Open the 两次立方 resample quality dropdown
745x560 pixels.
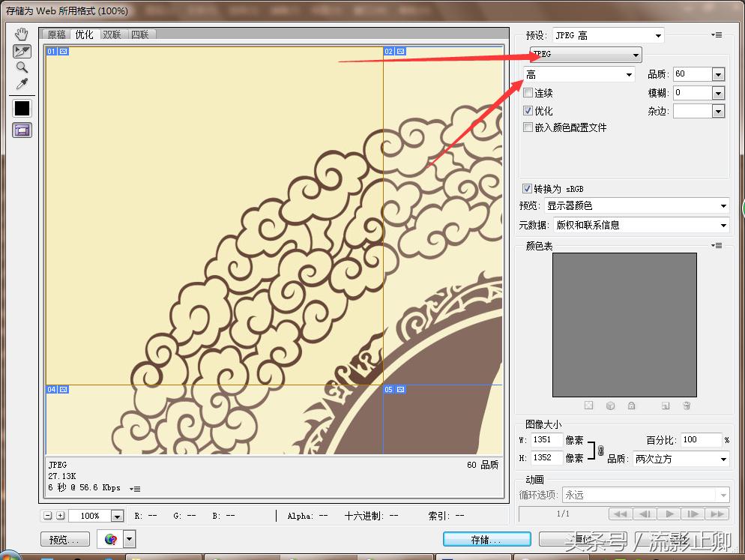coord(681,459)
